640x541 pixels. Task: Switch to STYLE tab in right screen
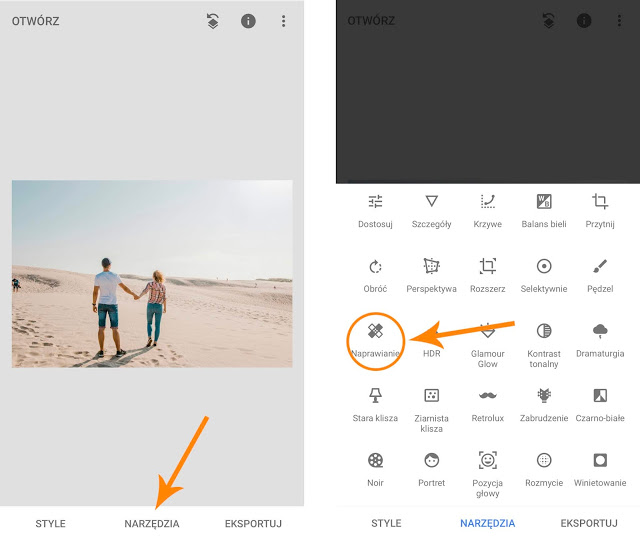[x=386, y=523]
